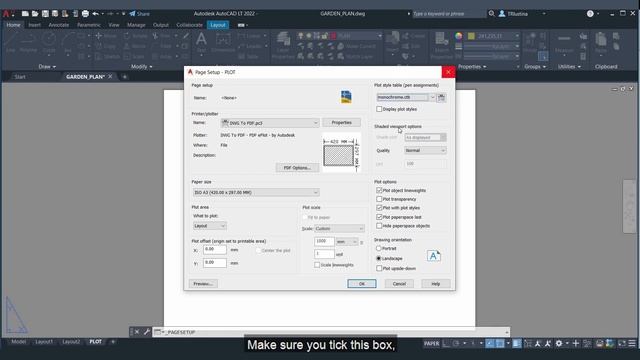Tick Scale lineweights checkbox
Image resolution: width=640 pixels, height=360 pixels.
(x=317, y=265)
